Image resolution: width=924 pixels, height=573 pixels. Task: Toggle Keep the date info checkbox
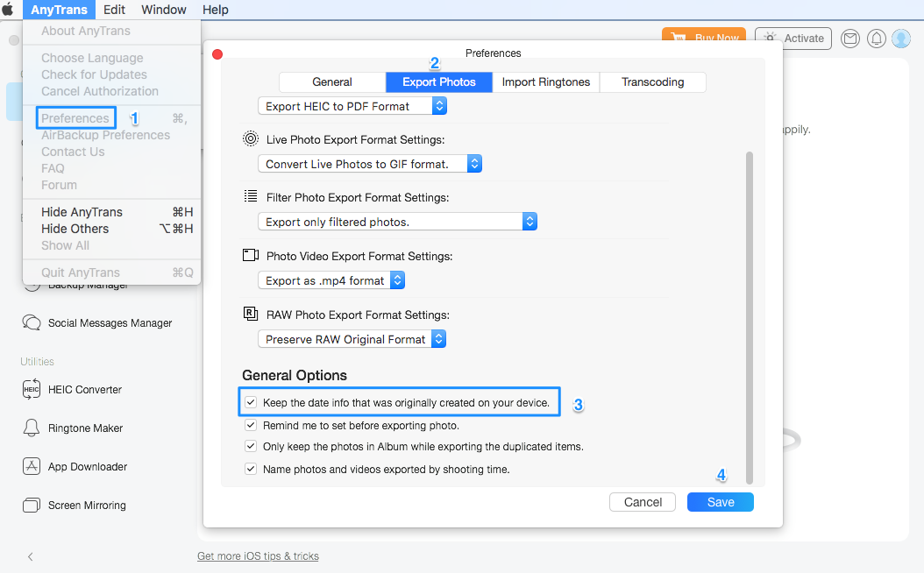tap(251, 402)
